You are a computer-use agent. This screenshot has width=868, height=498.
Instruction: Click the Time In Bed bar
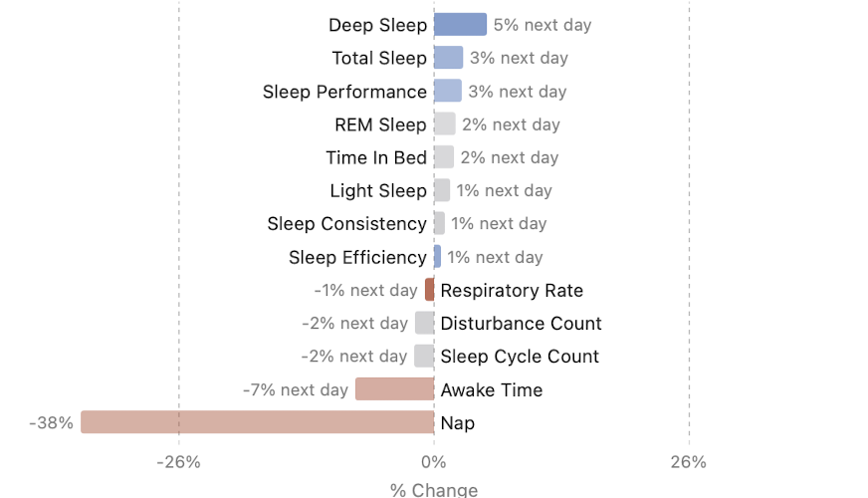[x=444, y=157]
